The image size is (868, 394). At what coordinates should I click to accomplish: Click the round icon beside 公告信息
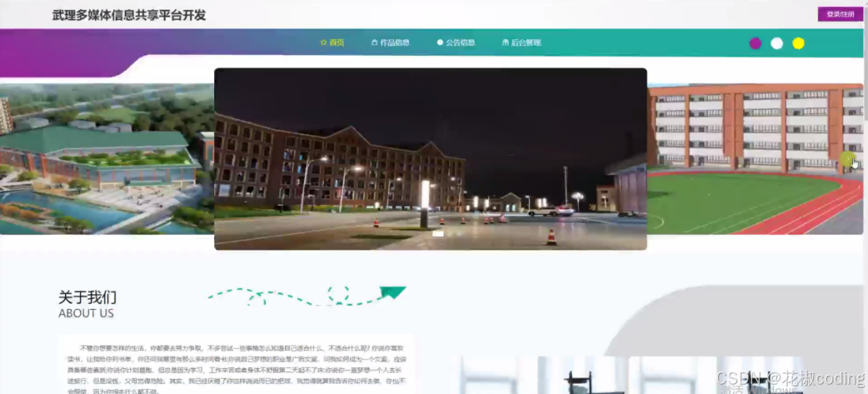pos(440,42)
